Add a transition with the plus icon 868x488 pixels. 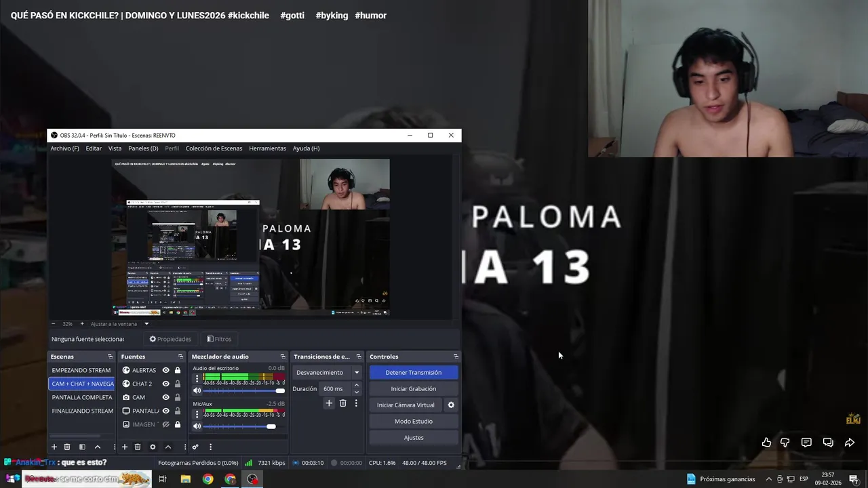329,403
